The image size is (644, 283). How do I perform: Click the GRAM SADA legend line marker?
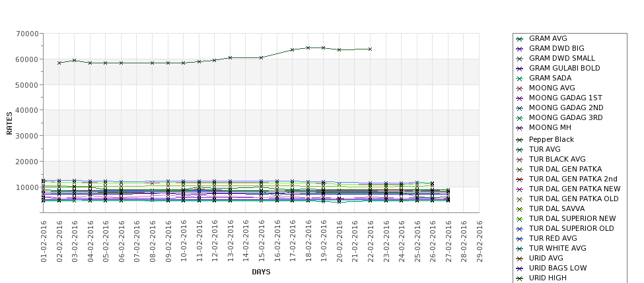click(520, 79)
